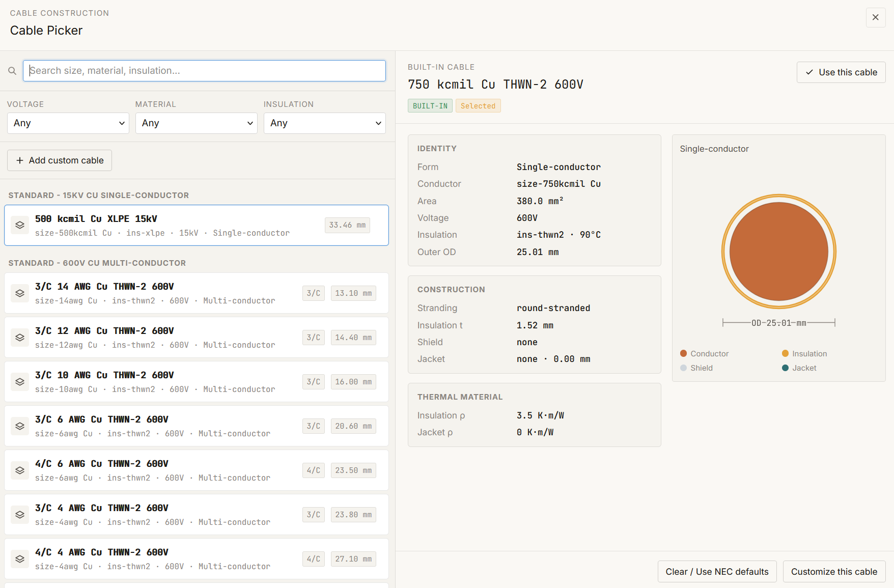Screen dimensions: 894x588
Task: Click the Jacket value none · 0.00 mm
Action: [x=553, y=359]
